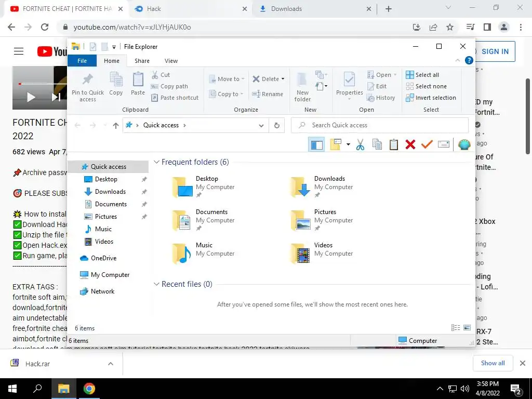This screenshot has height=399, width=532.
Task: Play the YouTube video
Action: pos(31,97)
